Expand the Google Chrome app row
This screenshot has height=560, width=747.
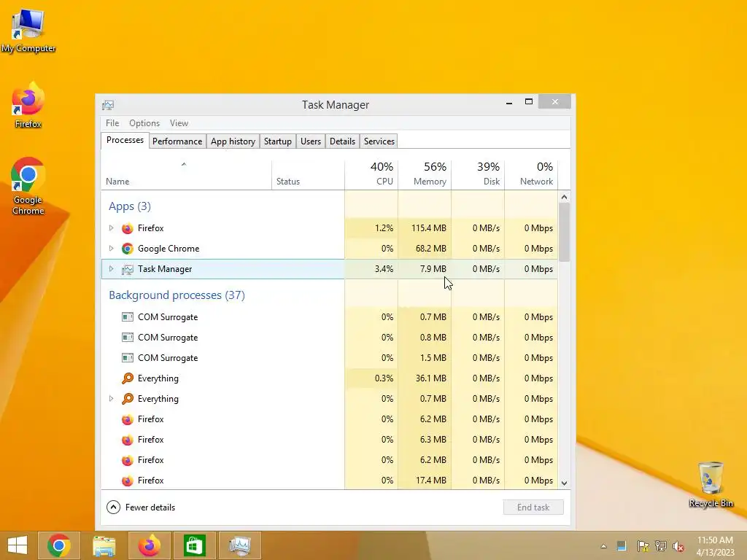(111, 249)
